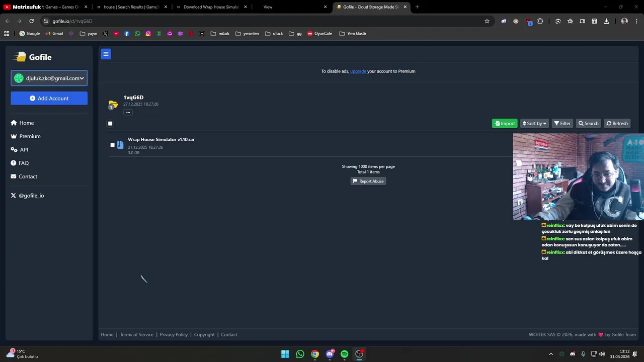The width and height of the screenshot is (644, 362).
Task: Click the gofile.io address bar
Action: [x=262, y=21]
